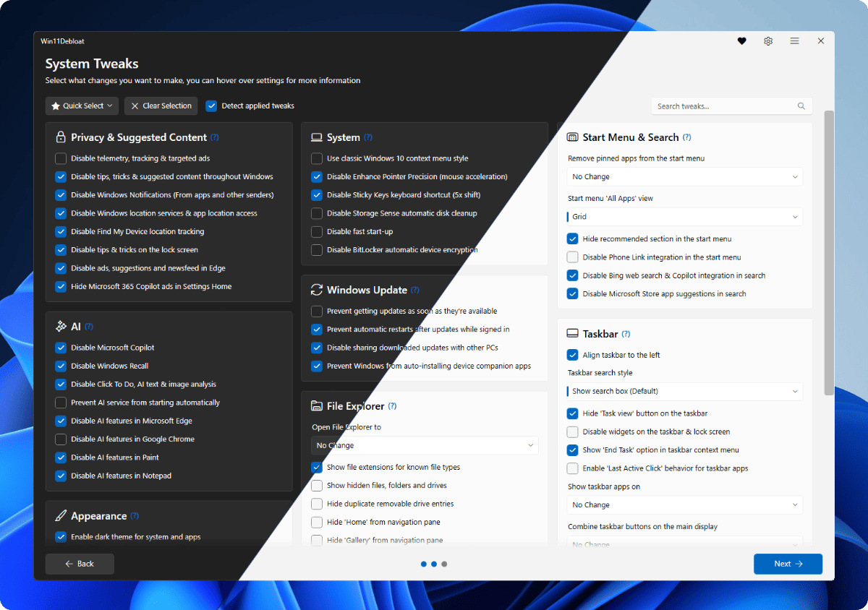Open the hamburger menu icon
This screenshot has height=610, width=868.
(794, 41)
